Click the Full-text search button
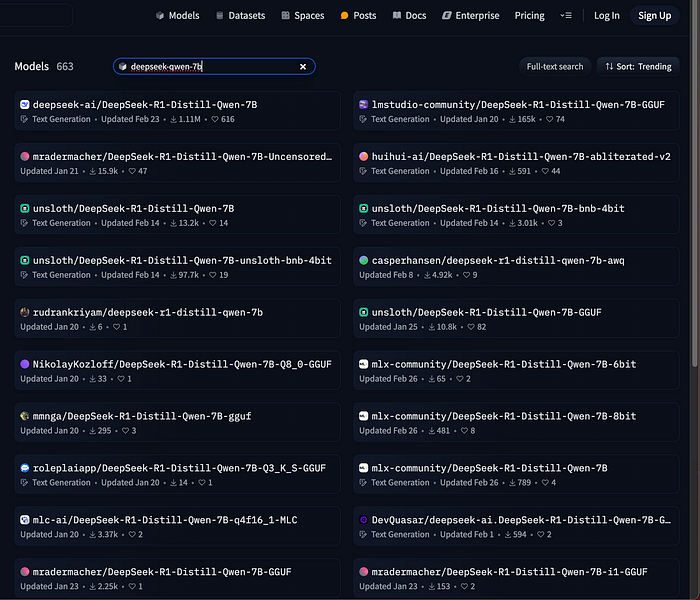700x600 pixels. [x=555, y=67]
